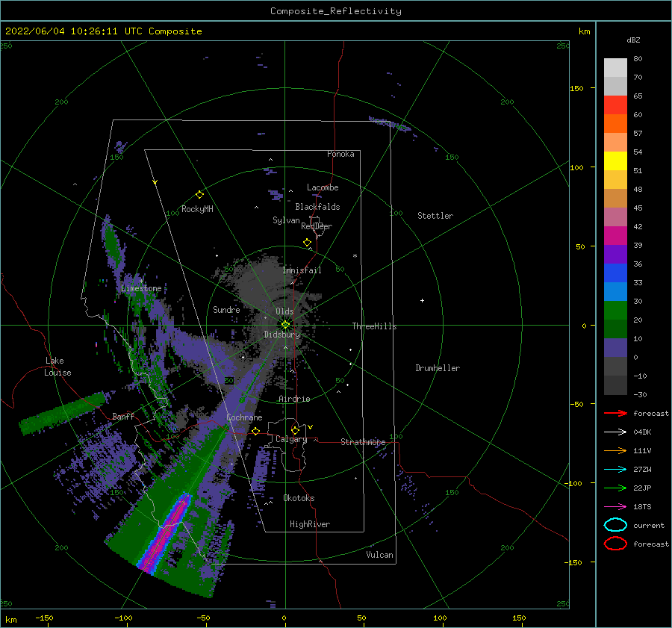672x628 pixels.
Task: Click the yellow diamond marker below RedDeer
Action: pyautogui.click(x=307, y=243)
